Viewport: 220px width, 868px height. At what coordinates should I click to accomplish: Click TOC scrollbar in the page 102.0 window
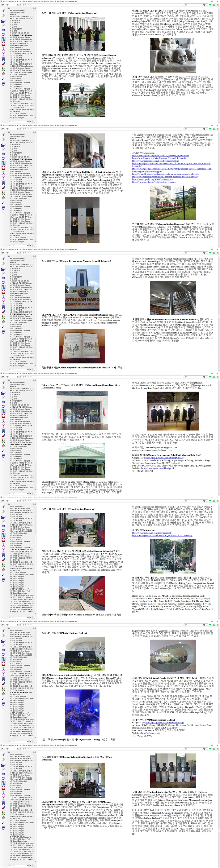[x=36, y=64]
